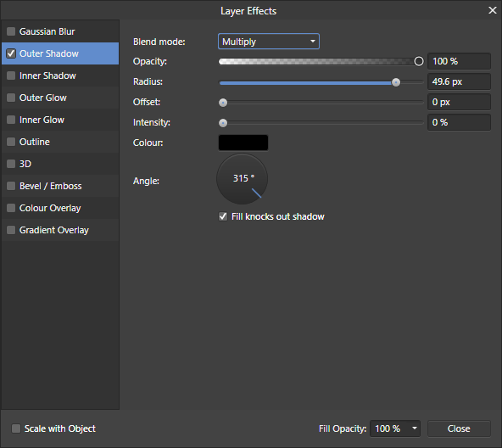Close the Layer Effects dialog with X

pyautogui.click(x=493, y=10)
